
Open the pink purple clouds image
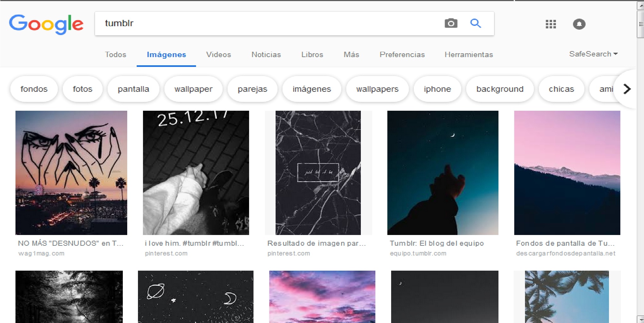(322, 297)
